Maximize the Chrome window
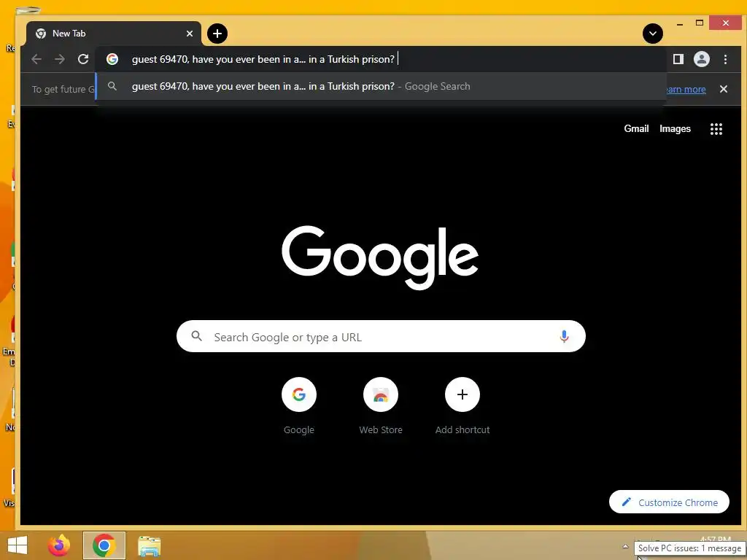747x560 pixels. tap(700, 23)
